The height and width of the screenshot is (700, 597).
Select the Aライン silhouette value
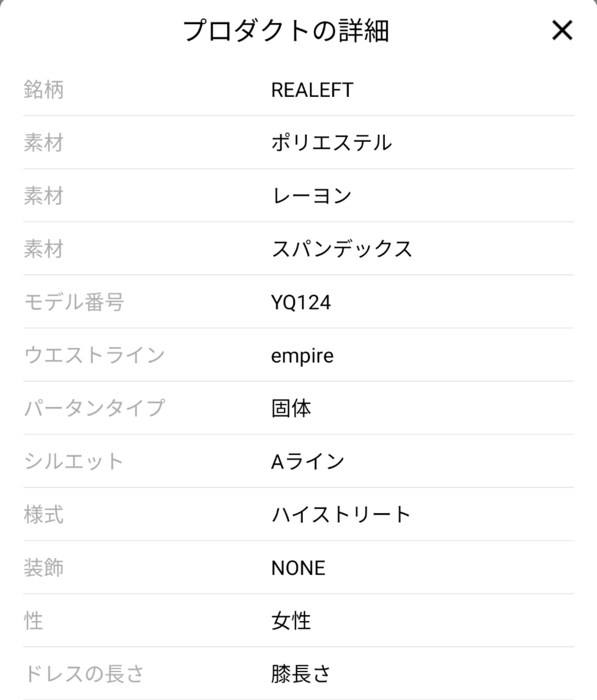(307, 462)
